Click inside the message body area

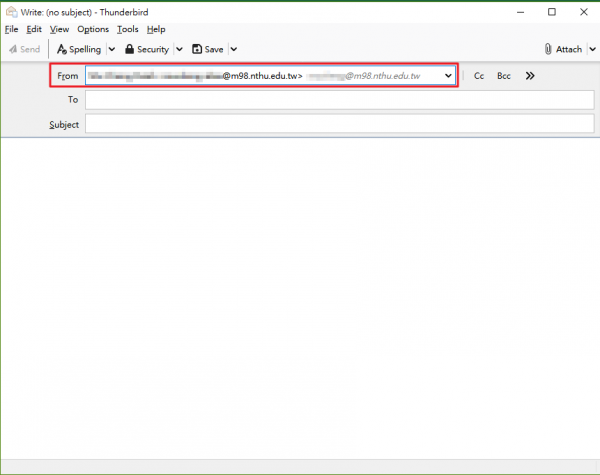300,300
